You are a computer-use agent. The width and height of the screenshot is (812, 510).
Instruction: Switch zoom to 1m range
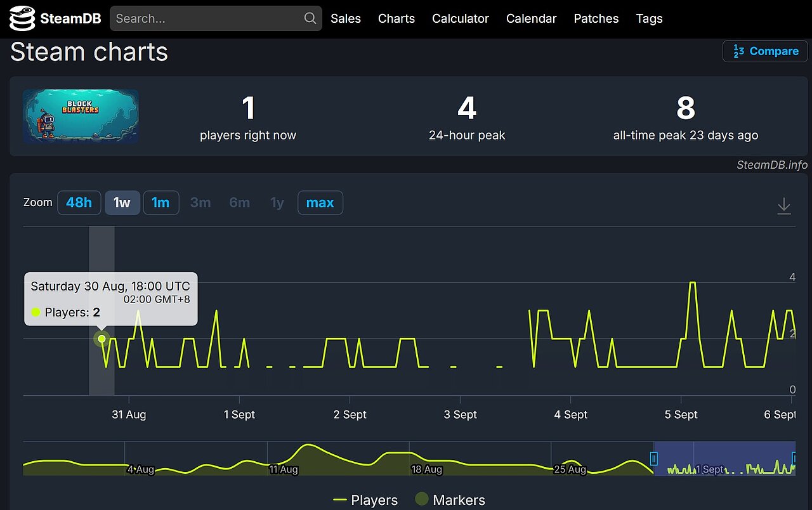pos(160,203)
